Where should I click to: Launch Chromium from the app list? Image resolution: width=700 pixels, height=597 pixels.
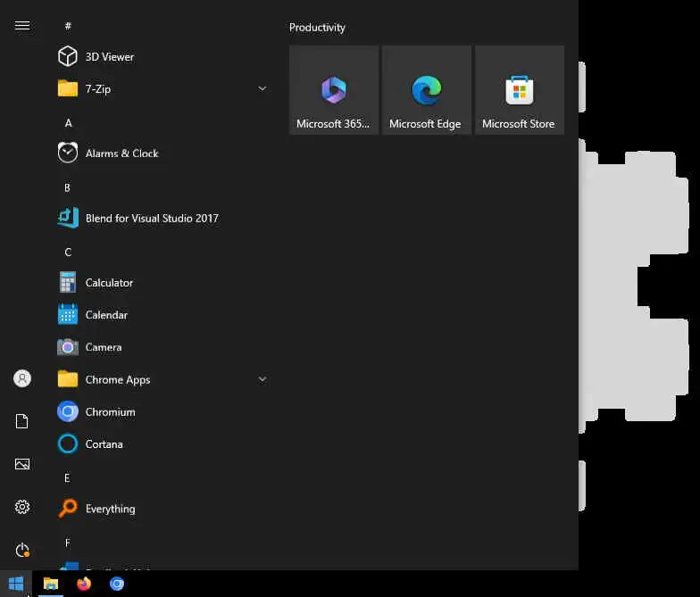click(x=162, y=412)
